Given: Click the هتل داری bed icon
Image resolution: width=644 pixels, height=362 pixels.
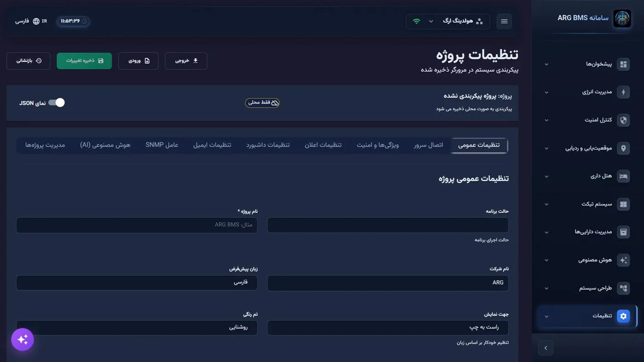Looking at the screenshot, I should tap(623, 176).
